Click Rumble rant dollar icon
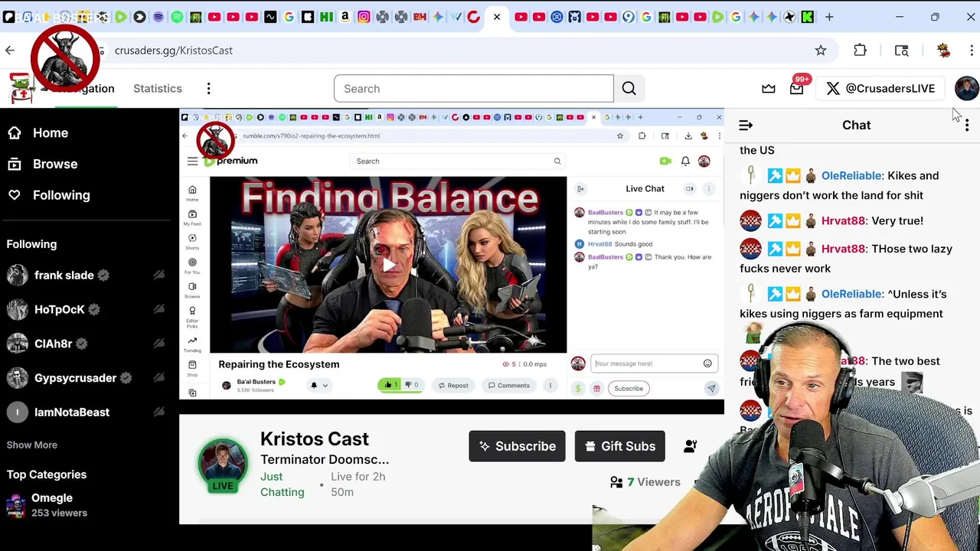The height and width of the screenshot is (551, 980). coord(578,389)
